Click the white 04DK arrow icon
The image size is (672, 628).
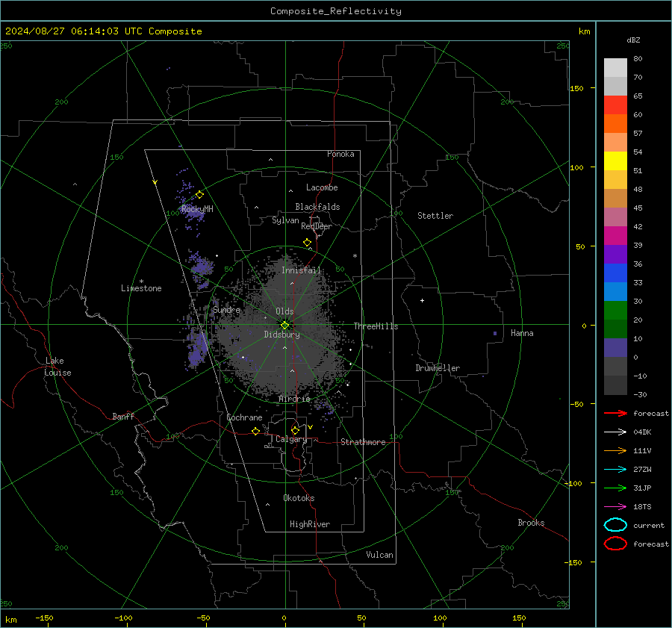(615, 432)
